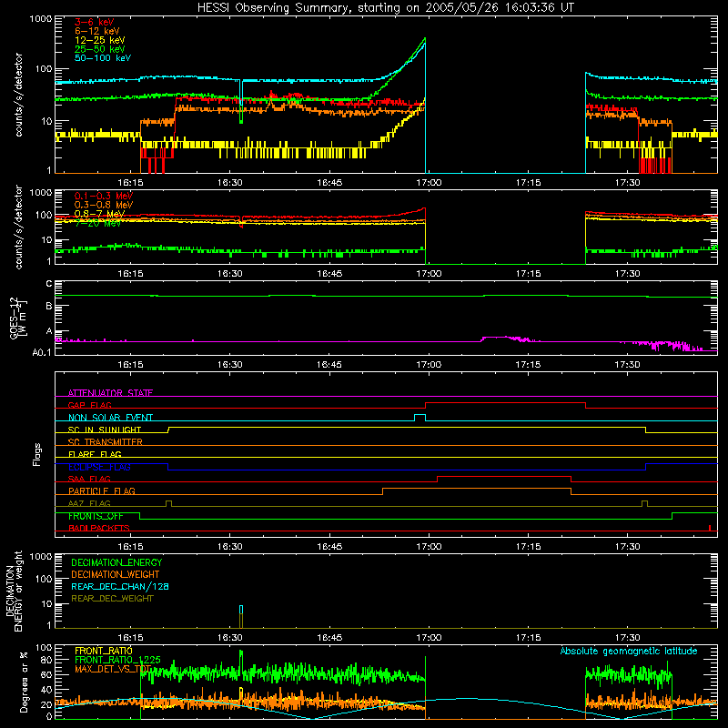728x728 pixels.
Task: Select the FRONTS_OFF flag label
Action: coord(96,516)
